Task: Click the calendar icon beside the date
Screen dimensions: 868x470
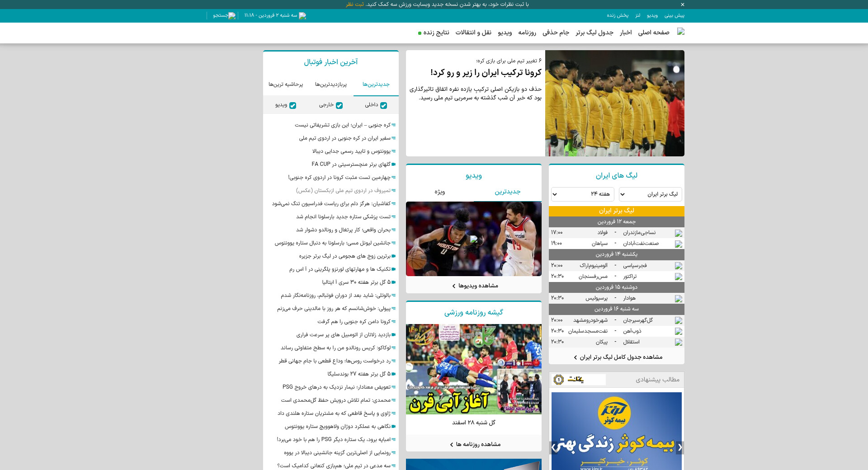Action: coord(302,15)
